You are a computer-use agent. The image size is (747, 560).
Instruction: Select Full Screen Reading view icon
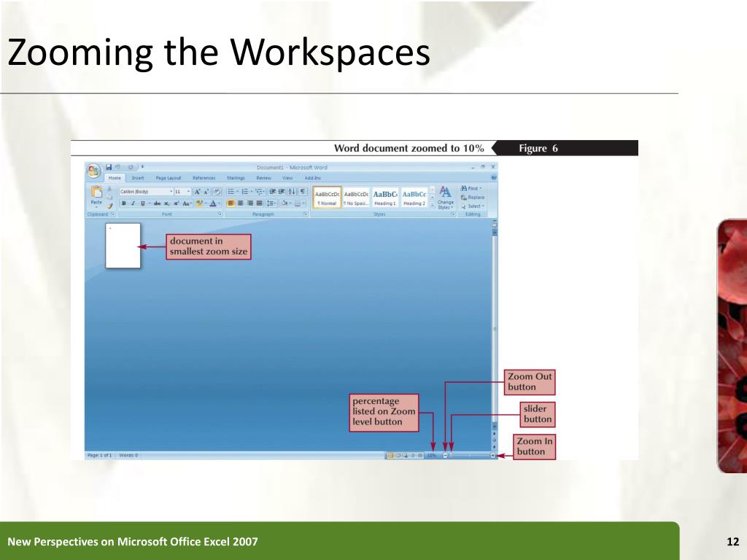pyautogui.click(x=398, y=455)
